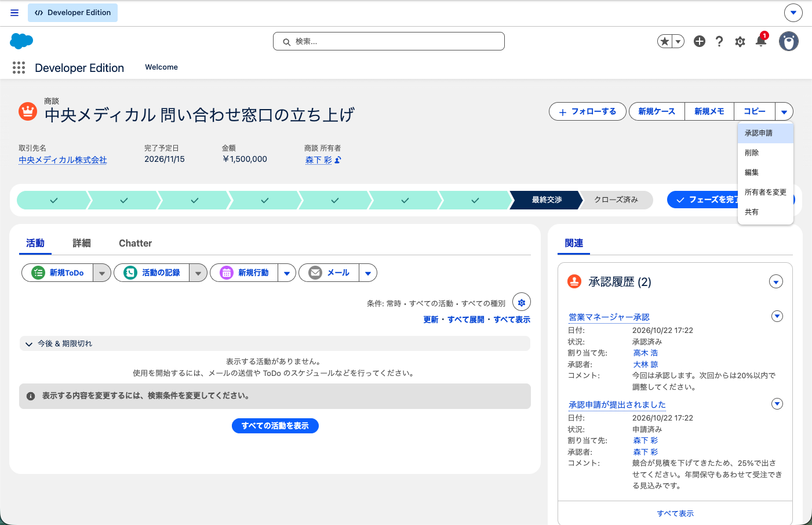Expand the 新規行動 dropdown arrow

(x=287, y=273)
